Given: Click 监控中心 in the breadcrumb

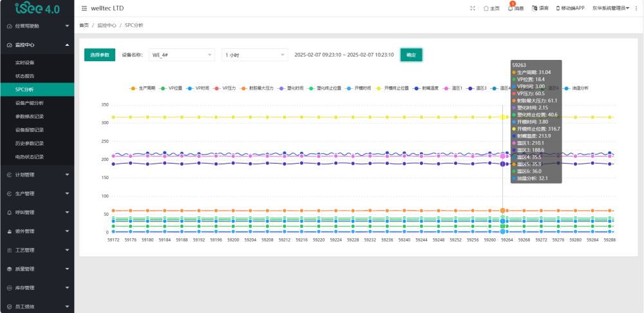Looking at the screenshot, I should (106, 25).
